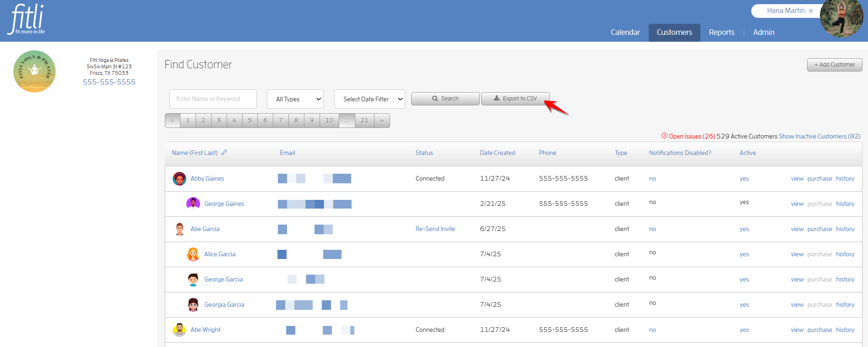Click view for Abby Gaines

(797, 179)
